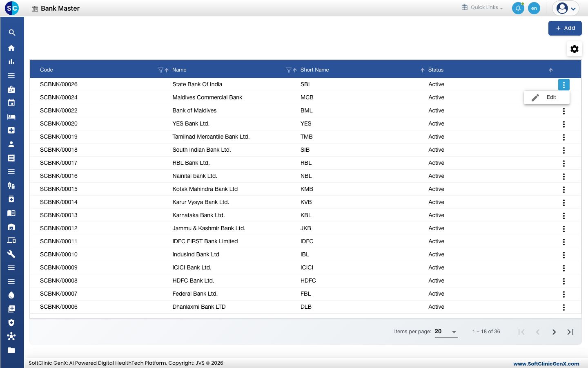Open the person sidebar icon
The height and width of the screenshot is (368, 588).
point(11,144)
